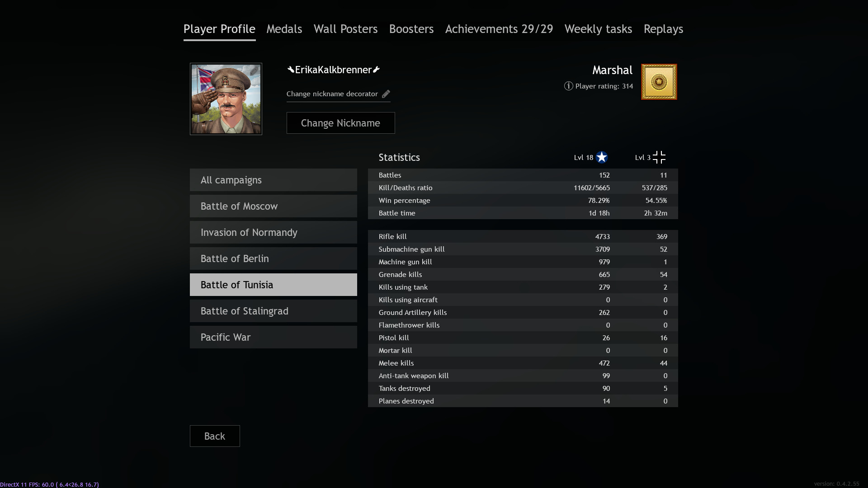View the Achievements 29/29 tab
Image resolution: width=868 pixels, height=488 pixels.
pos(499,29)
